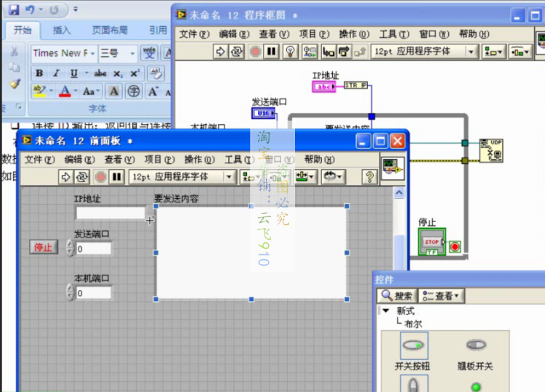Click the red 停止 button on panel
The width and height of the screenshot is (545, 392).
(44, 248)
